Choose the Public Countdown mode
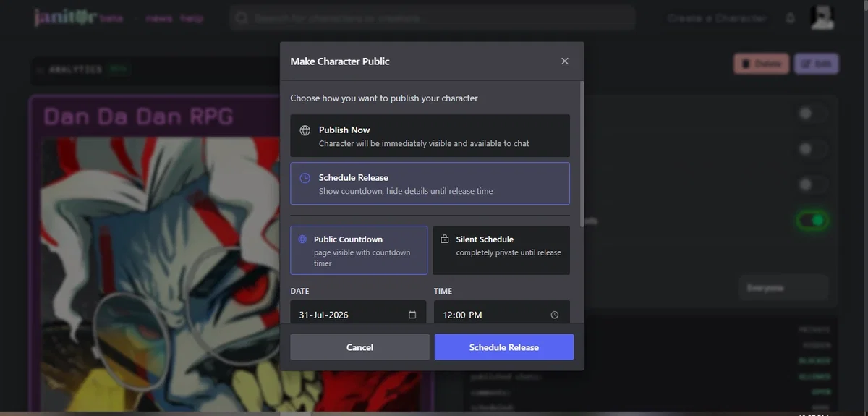868x416 pixels. click(359, 250)
